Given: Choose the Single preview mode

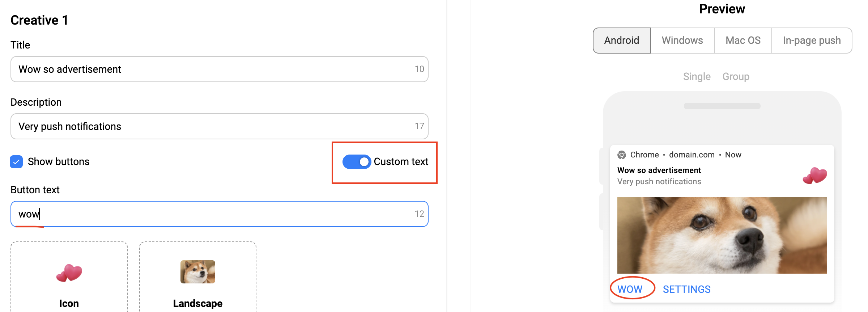Looking at the screenshot, I should (x=697, y=77).
